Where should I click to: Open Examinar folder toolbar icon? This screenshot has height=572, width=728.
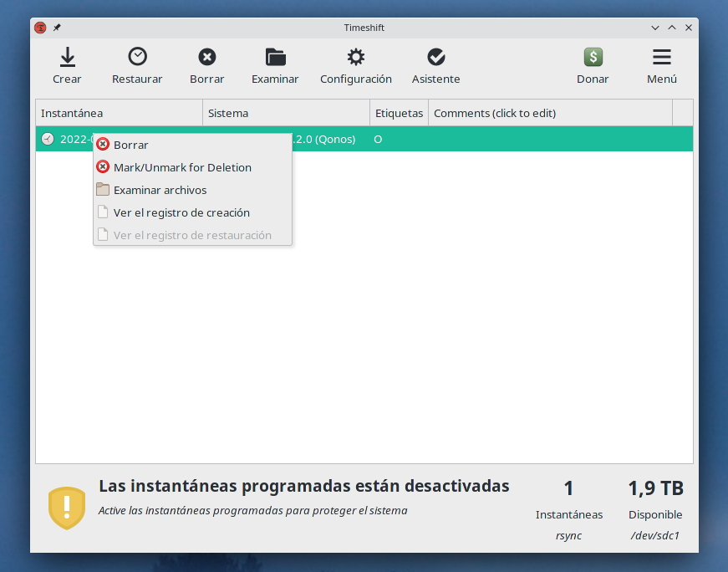click(275, 57)
